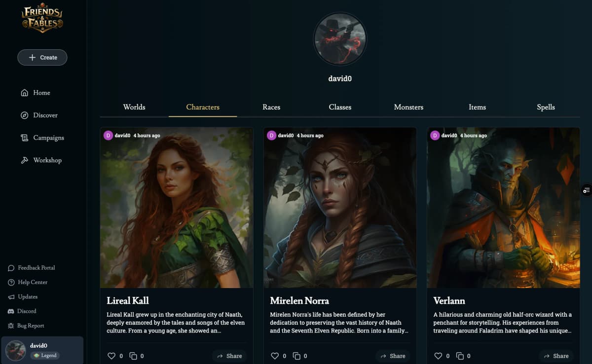Like Lireal Kall with heart icon
592x364 pixels.
coord(111,356)
